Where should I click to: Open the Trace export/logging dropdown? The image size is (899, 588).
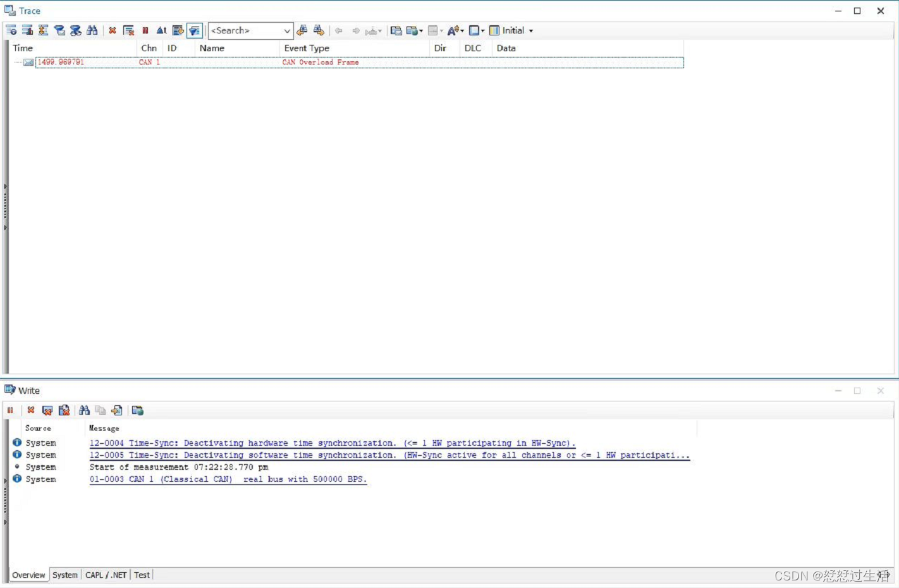(x=415, y=30)
